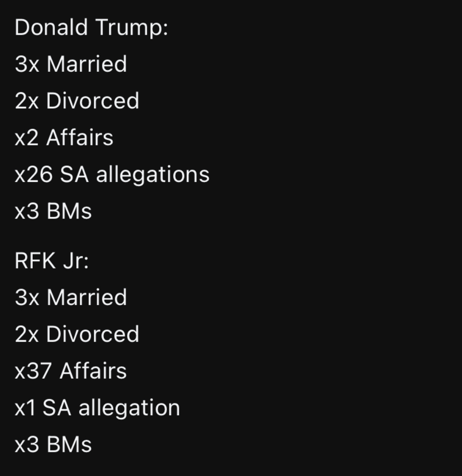Image resolution: width=462 pixels, height=476 pixels.
Task: Select "x3 BMs" under Donald Trump
Action: [x=53, y=211]
